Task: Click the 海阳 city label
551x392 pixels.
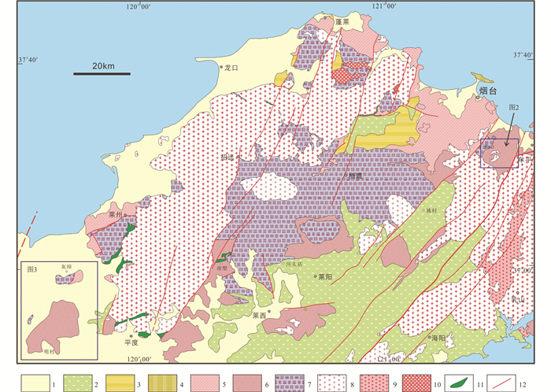Action: pos(438,337)
